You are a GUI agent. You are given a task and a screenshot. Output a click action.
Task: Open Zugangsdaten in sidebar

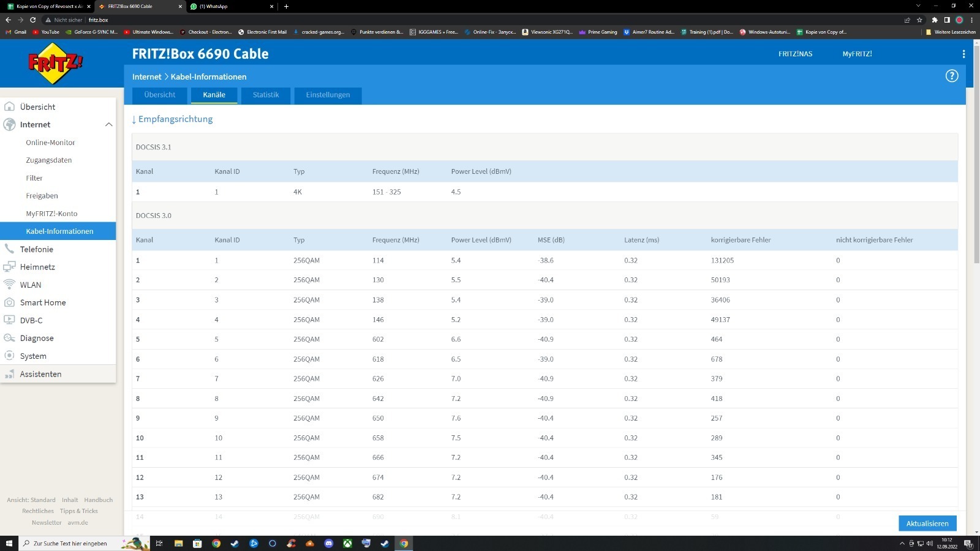(x=49, y=160)
